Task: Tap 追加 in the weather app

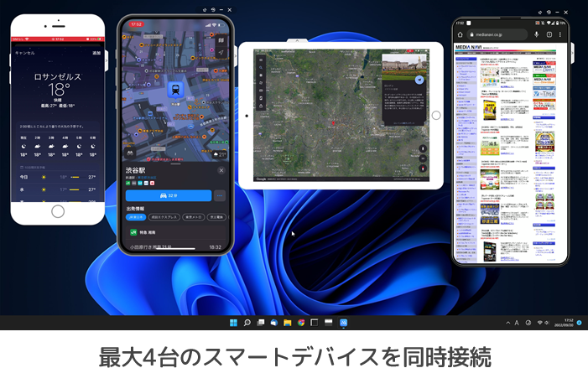Action: point(96,52)
